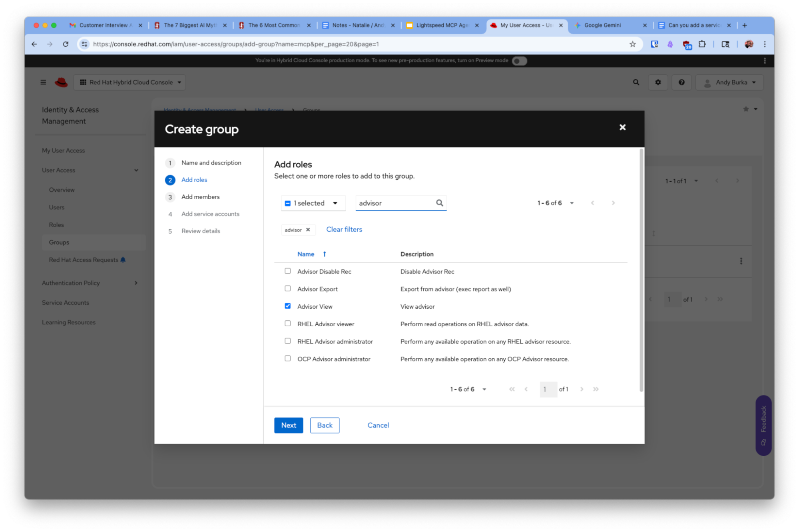Click the search magnifier in role filter
This screenshot has width=799, height=532.
(439, 203)
